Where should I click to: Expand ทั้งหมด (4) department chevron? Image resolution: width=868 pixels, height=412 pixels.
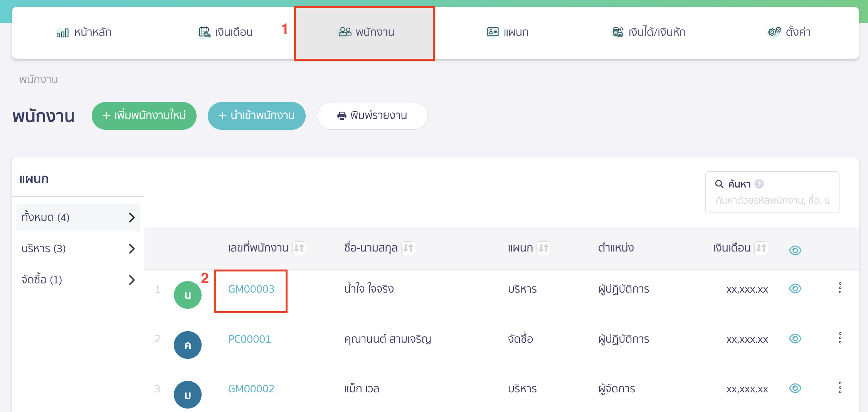tap(131, 218)
